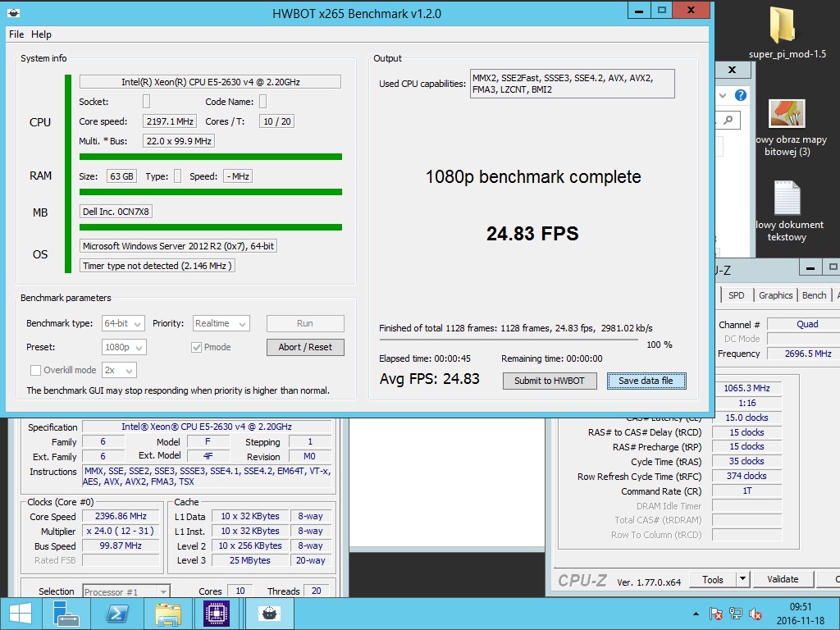Click the Used CPU capabilities text box
The image size is (840, 630).
tap(572, 84)
